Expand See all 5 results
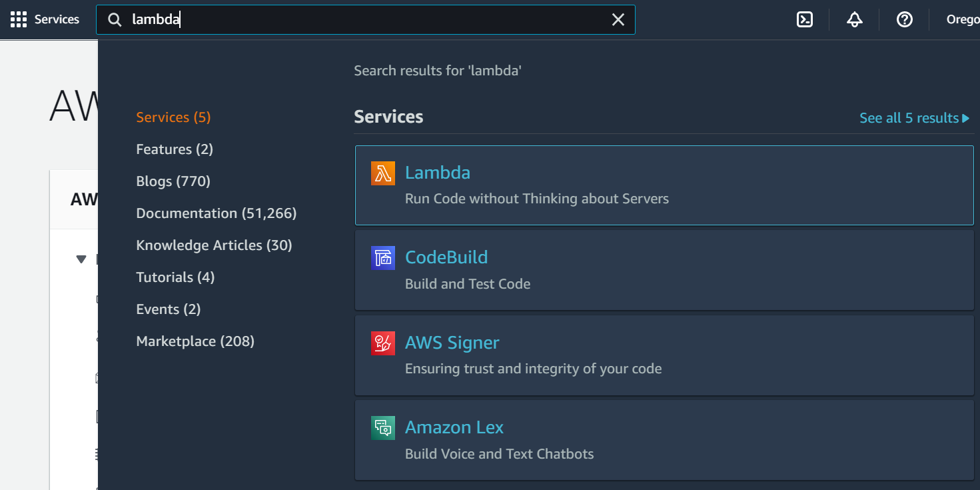Viewport: 980px width, 490px height. [914, 118]
